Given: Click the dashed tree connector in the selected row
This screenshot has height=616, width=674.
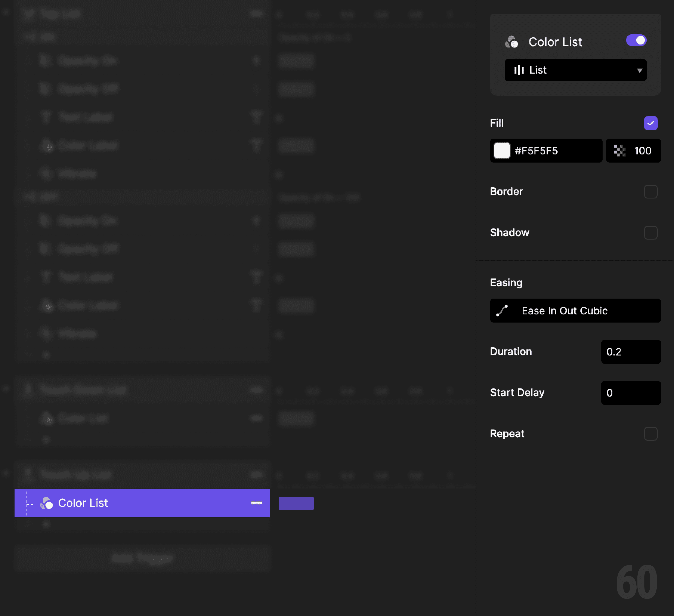Looking at the screenshot, I should pos(28,503).
